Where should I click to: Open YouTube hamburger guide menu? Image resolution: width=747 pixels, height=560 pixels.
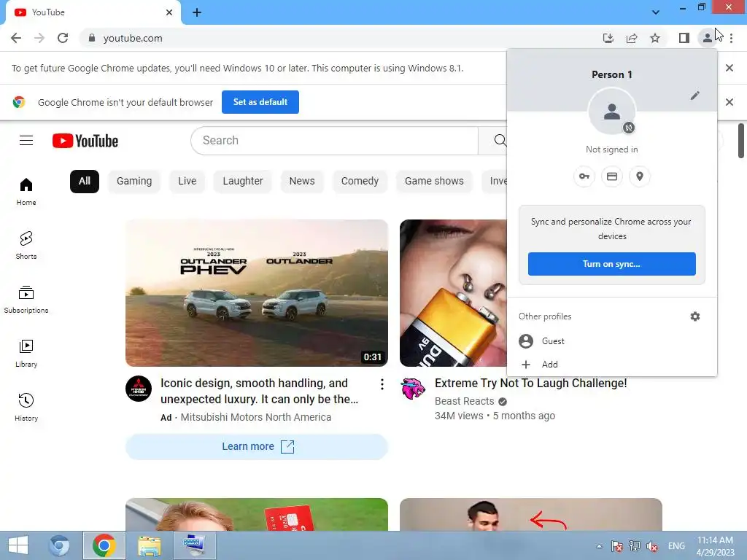(x=26, y=141)
